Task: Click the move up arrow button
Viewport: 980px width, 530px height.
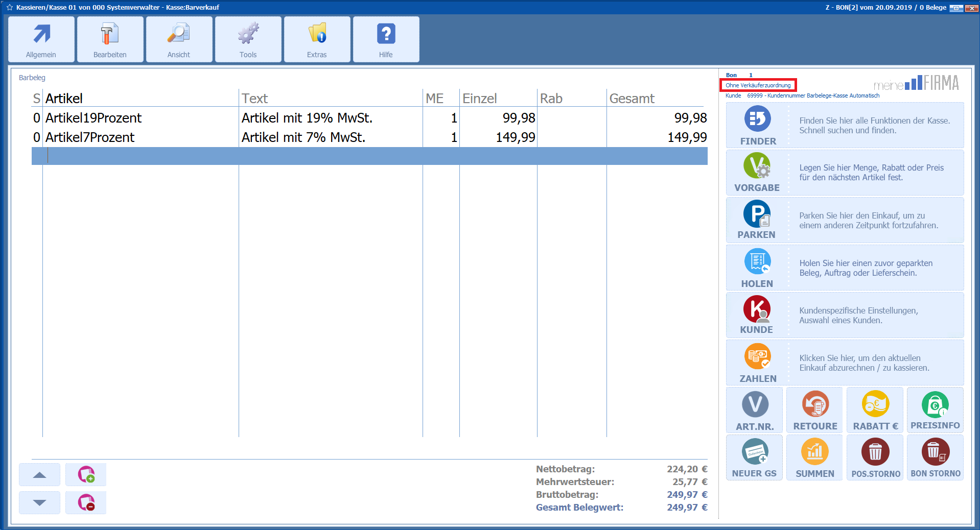Action: (x=39, y=475)
